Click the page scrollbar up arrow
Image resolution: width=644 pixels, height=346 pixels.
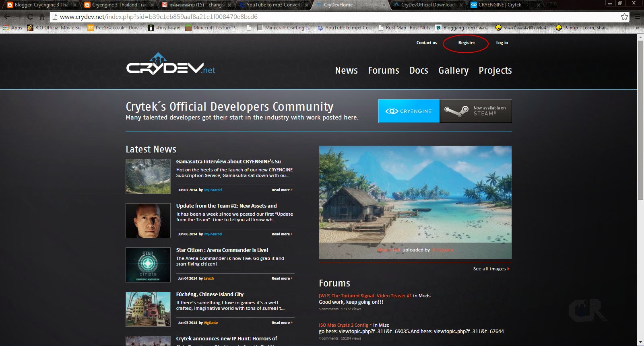(x=640, y=37)
